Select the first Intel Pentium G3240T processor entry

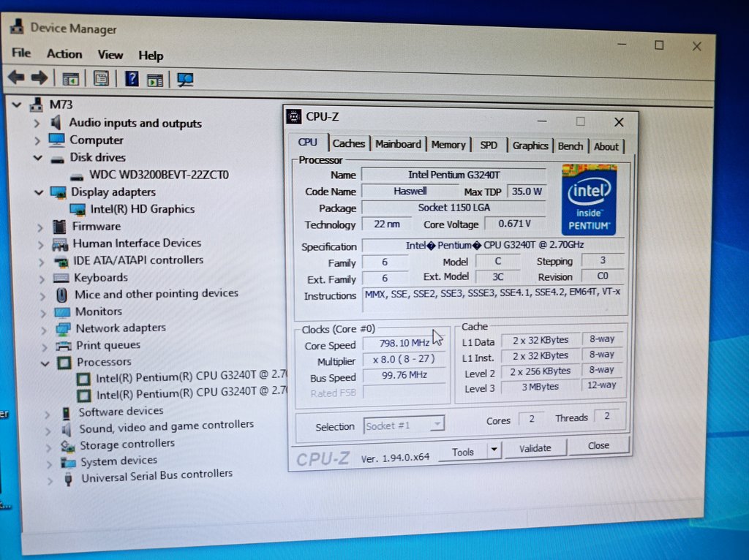coord(191,377)
